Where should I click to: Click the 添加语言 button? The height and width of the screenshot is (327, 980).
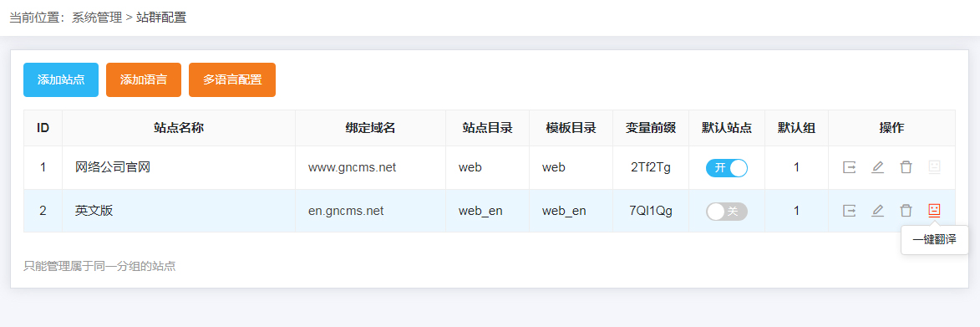click(x=144, y=80)
